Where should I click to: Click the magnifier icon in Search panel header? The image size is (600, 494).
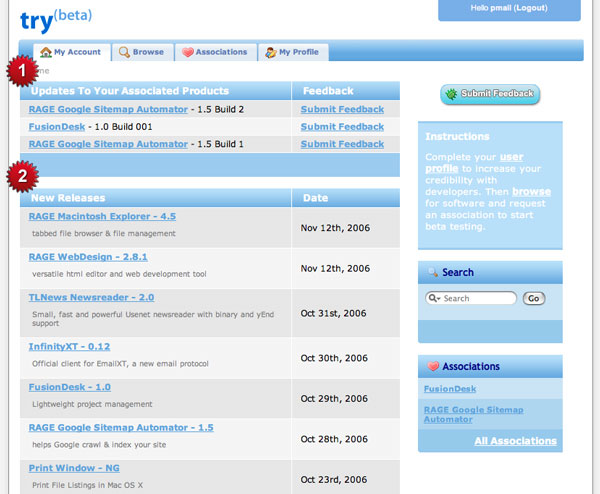click(x=433, y=272)
